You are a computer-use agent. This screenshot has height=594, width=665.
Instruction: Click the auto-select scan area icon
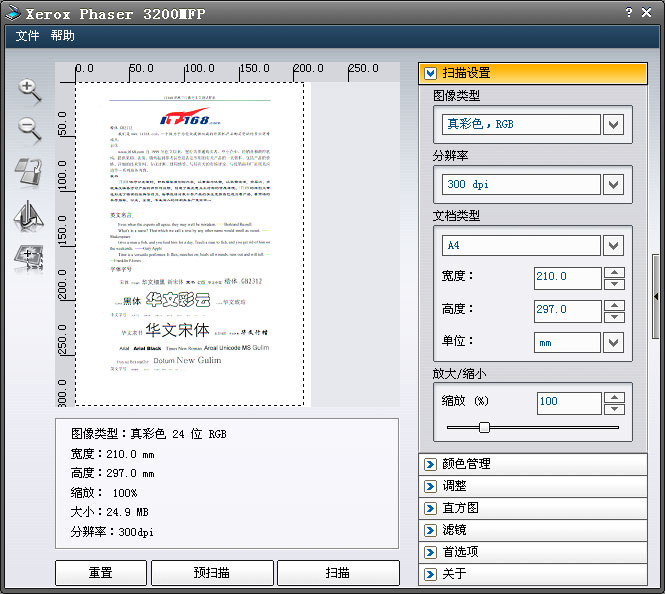coord(28,258)
